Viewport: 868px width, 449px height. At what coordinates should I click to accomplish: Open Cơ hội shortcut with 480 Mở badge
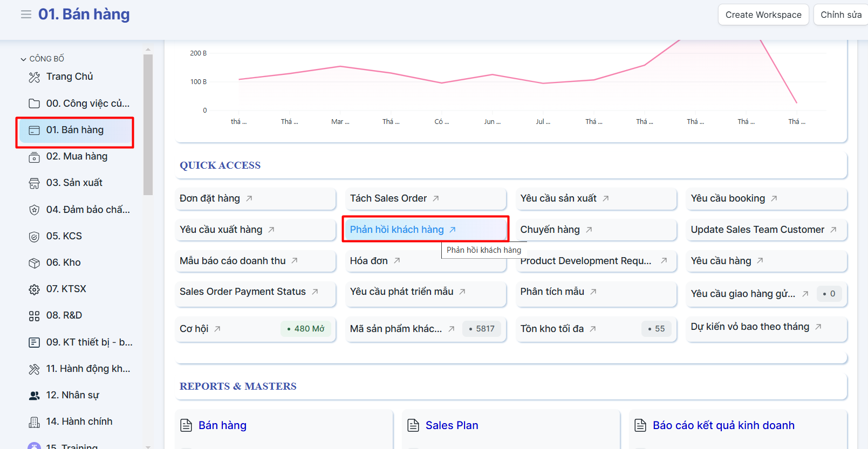tap(194, 329)
